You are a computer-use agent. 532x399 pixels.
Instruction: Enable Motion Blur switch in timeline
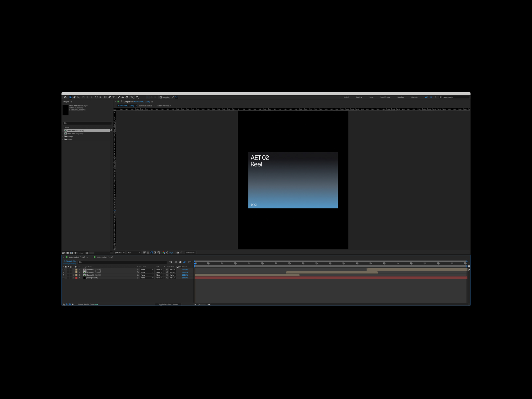pyautogui.click(x=184, y=262)
